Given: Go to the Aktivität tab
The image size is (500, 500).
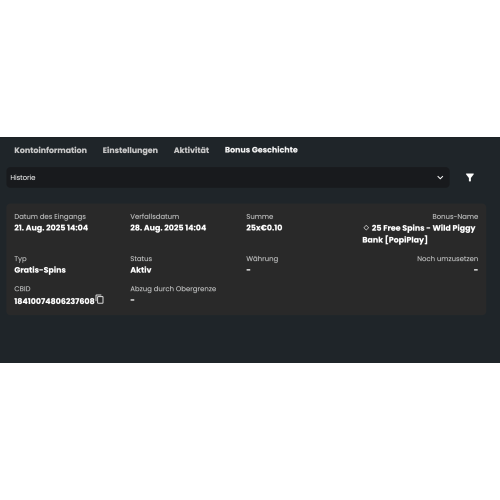Looking at the screenshot, I should pos(191,150).
